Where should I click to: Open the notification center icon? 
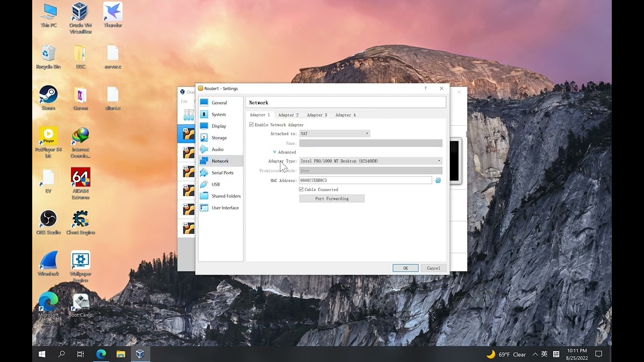(x=599, y=354)
